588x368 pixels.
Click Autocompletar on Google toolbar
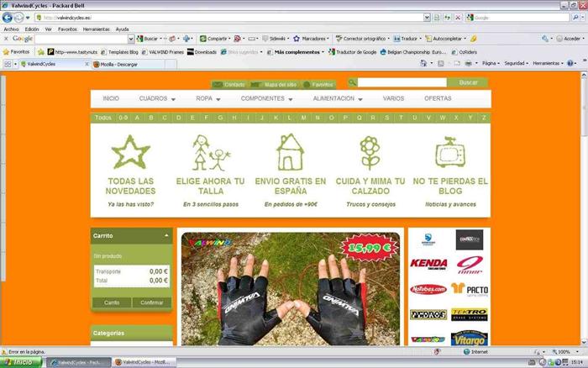click(x=444, y=39)
